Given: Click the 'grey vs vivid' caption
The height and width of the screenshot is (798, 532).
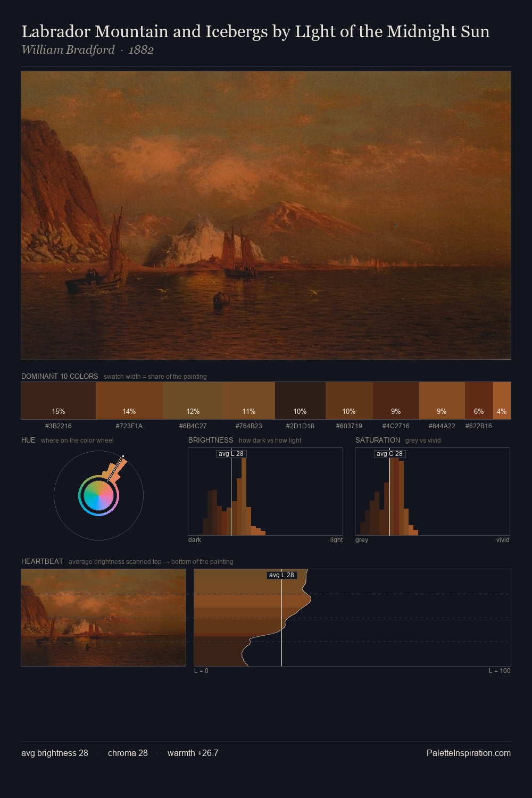Looking at the screenshot, I should coord(423,440).
